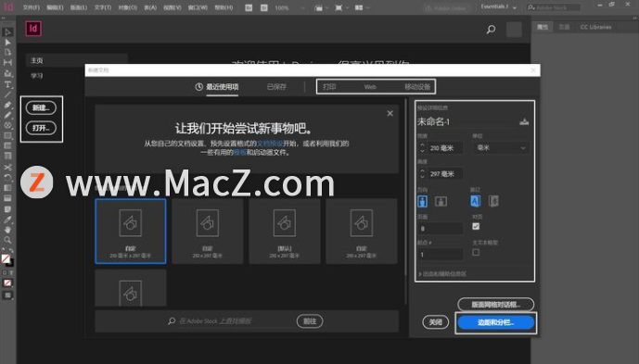Select left-to-right binding
Viewport: 639px width, 364px height.
pyautogui.click(x=475, y=201)
